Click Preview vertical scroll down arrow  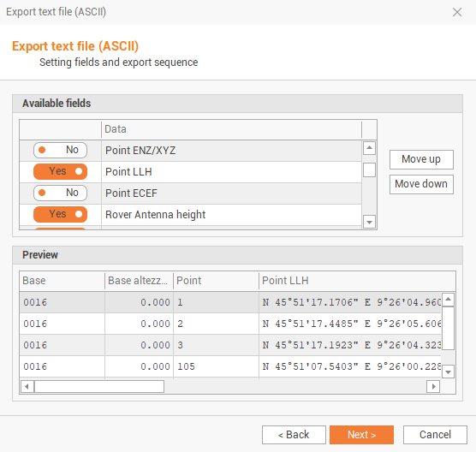(448, 372)
